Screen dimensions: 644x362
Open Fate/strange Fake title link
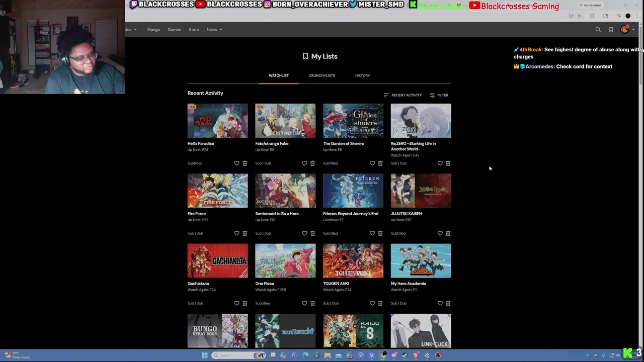click(272, 143)
